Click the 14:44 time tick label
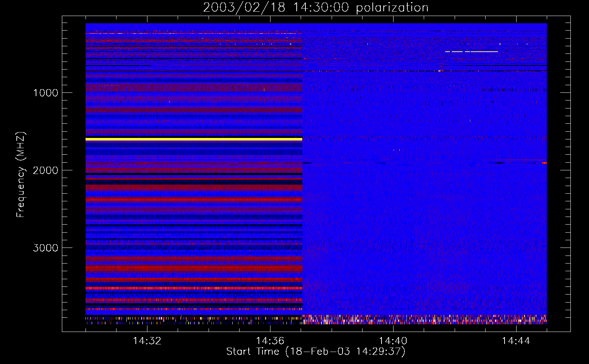This screenshot has width=589, height=364. pos(516,341)
